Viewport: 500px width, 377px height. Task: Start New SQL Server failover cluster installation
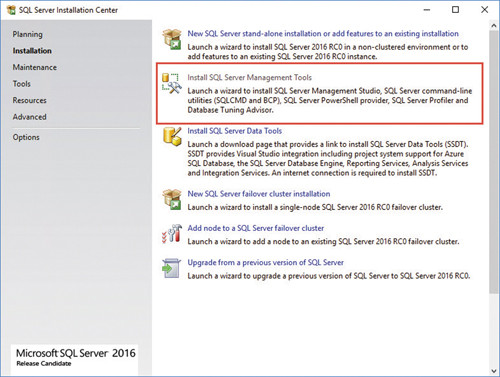pos(259,194)
